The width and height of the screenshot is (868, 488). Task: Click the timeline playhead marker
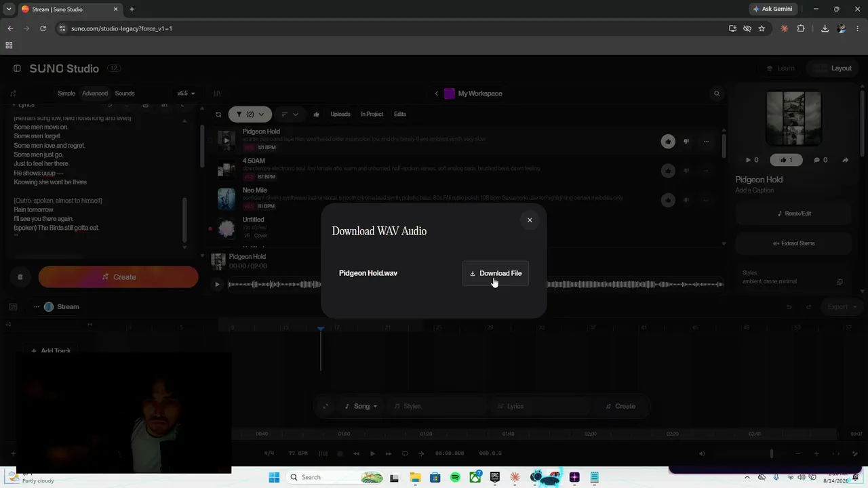pos(321,329)
